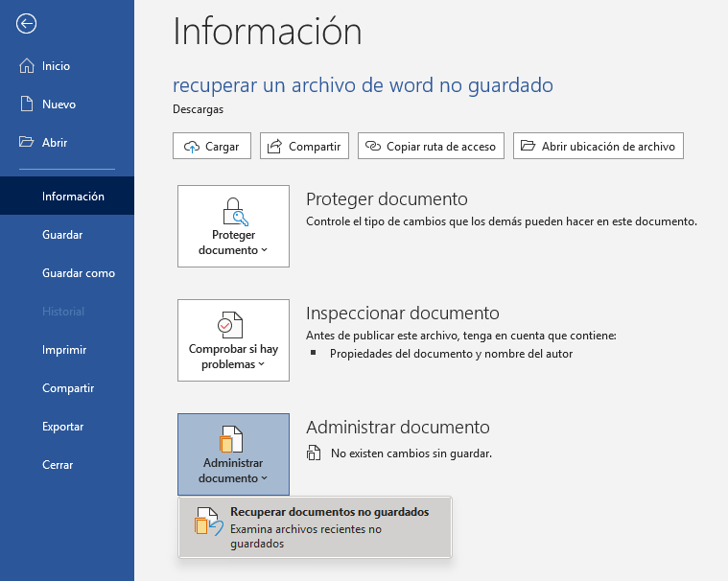
Task: Expand the Comprobar si hay problemas dropdown
Action: 233,340
